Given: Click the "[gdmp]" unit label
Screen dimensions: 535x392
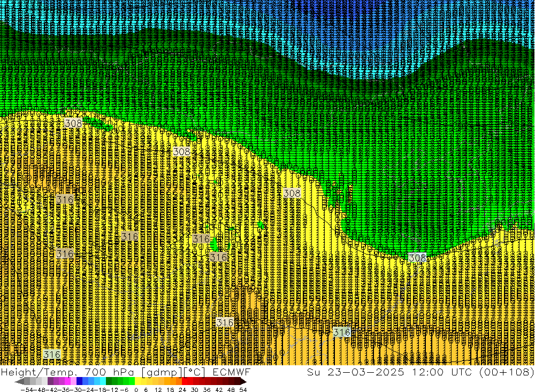Looking at the screenshot, I should pyautogui.click(x=162, y=372).
